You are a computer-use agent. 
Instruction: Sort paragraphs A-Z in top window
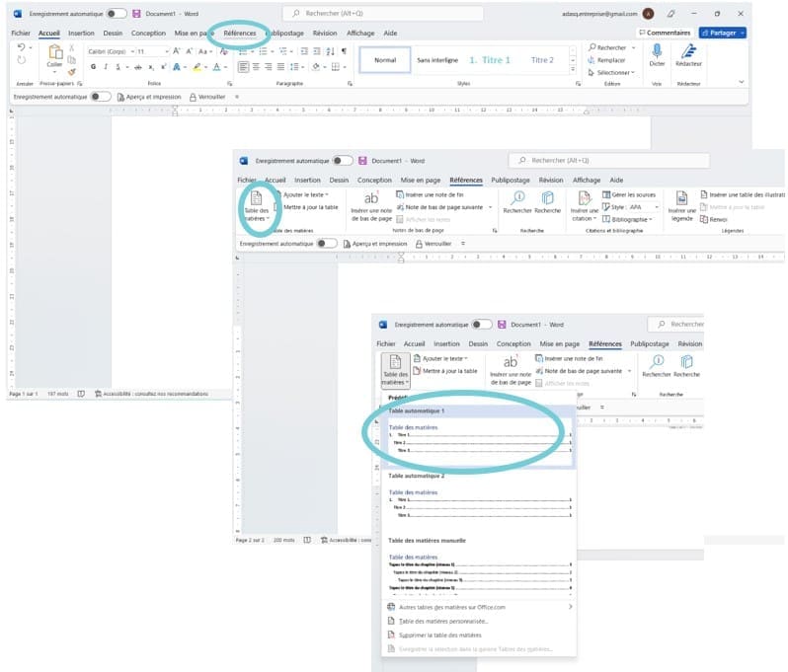(x=330, y=51)
